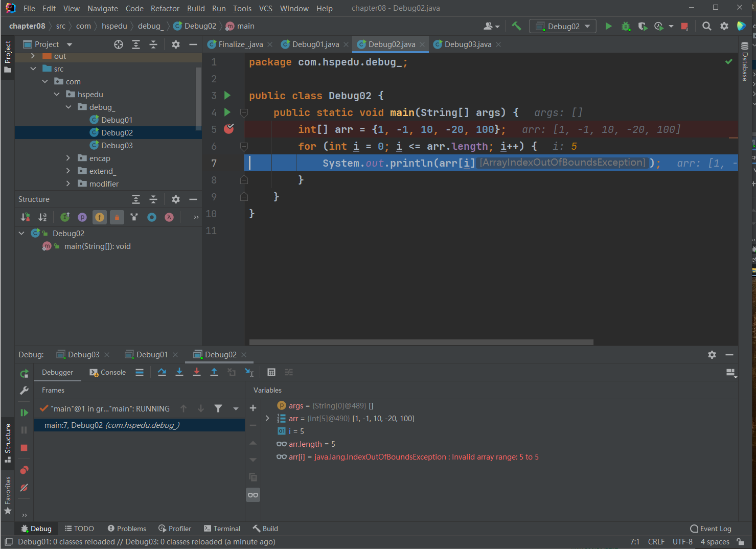
Task: Open Debug panel settings gear
Action: coord(712,355)
